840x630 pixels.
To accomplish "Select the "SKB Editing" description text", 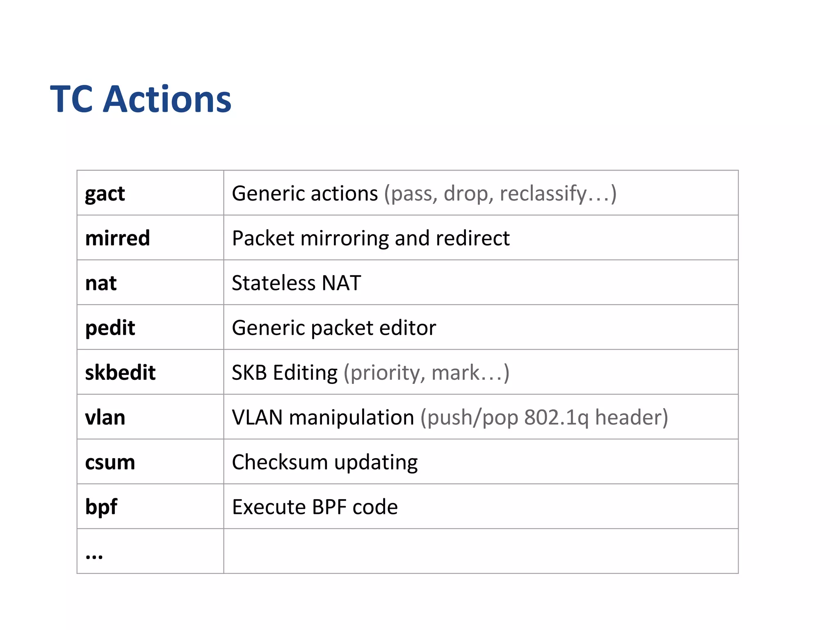I will click(285, 372).
